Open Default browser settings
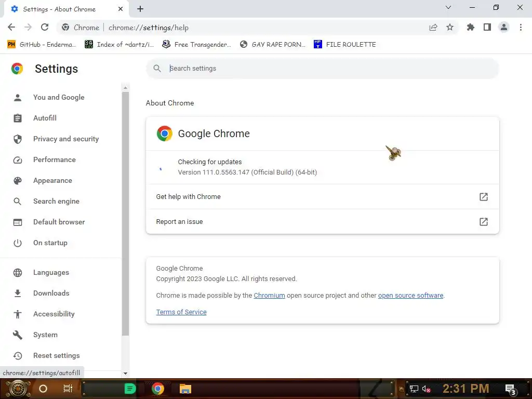Image resolution: width=532 pixels, height=399 pixels. (59, 222)
